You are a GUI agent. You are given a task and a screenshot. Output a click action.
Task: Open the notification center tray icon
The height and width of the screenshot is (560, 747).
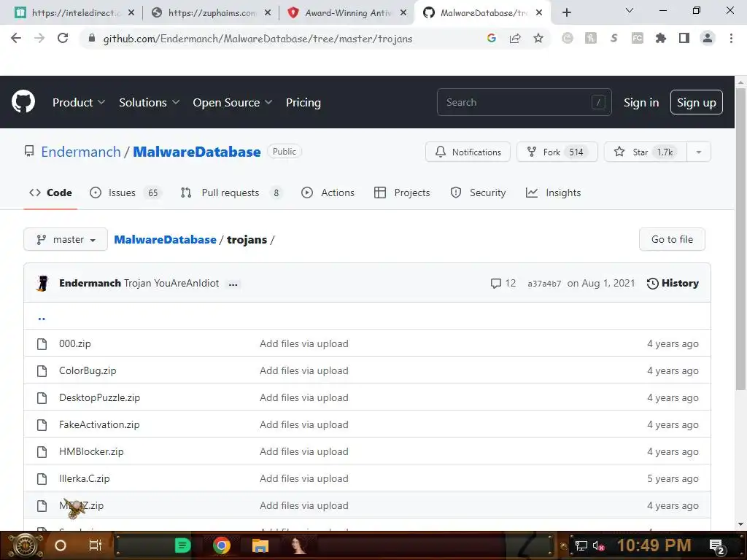pos(717,546)
